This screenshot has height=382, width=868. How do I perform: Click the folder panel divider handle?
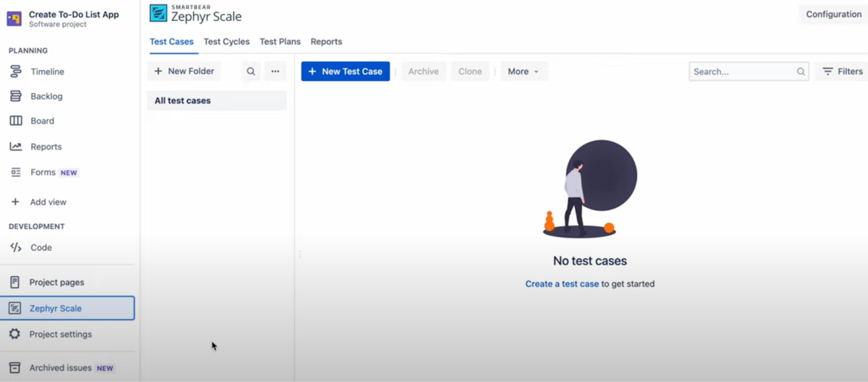pos(299,254)
